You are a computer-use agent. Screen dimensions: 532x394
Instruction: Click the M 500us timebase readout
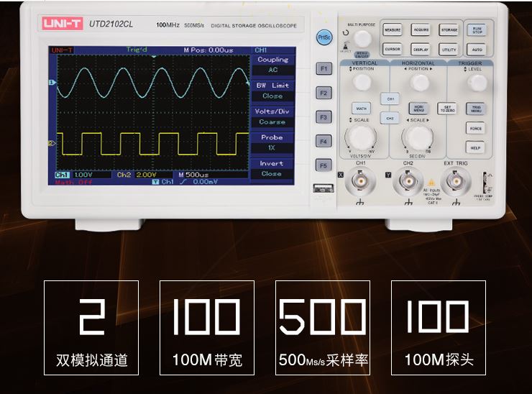[x=193, y=175]
